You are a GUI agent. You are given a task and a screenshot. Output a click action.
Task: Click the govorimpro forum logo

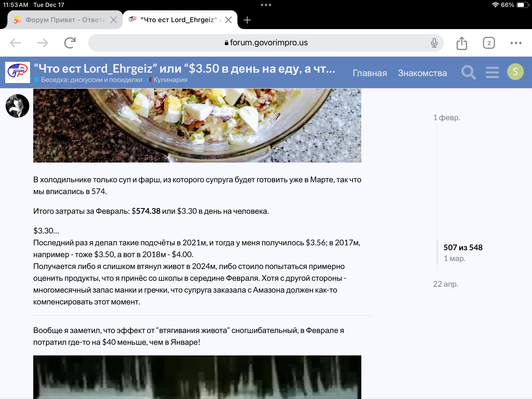[x=17, y=72]
